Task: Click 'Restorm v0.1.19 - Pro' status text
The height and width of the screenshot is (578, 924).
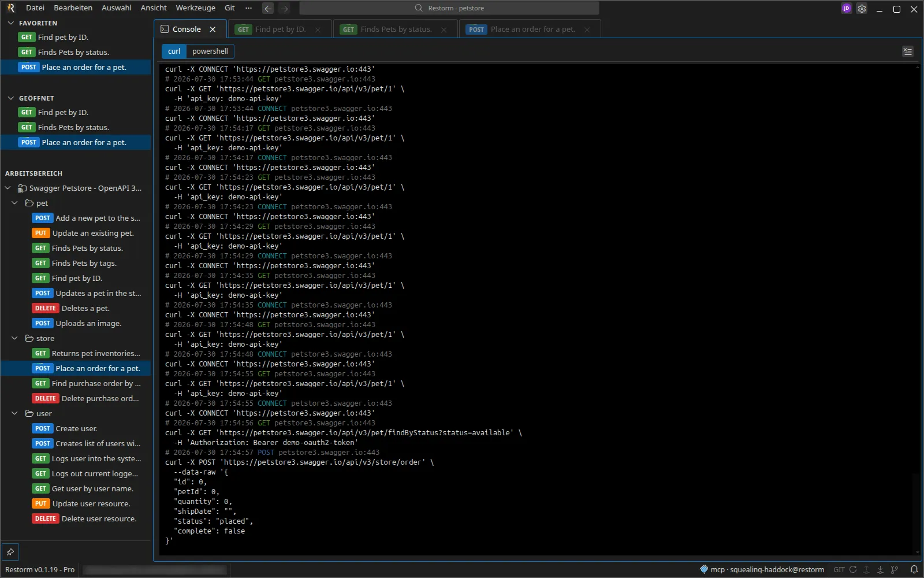Action: click(40, 570)
